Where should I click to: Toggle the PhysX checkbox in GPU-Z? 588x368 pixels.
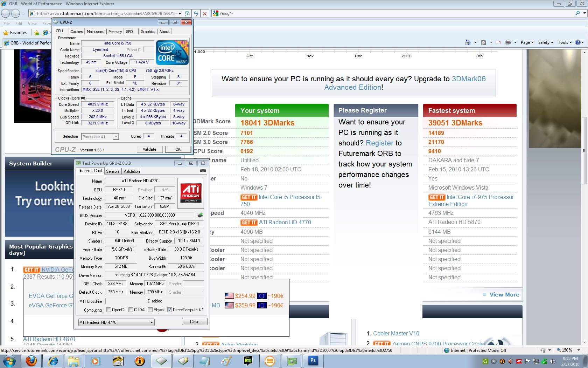[x=150, y=310]
